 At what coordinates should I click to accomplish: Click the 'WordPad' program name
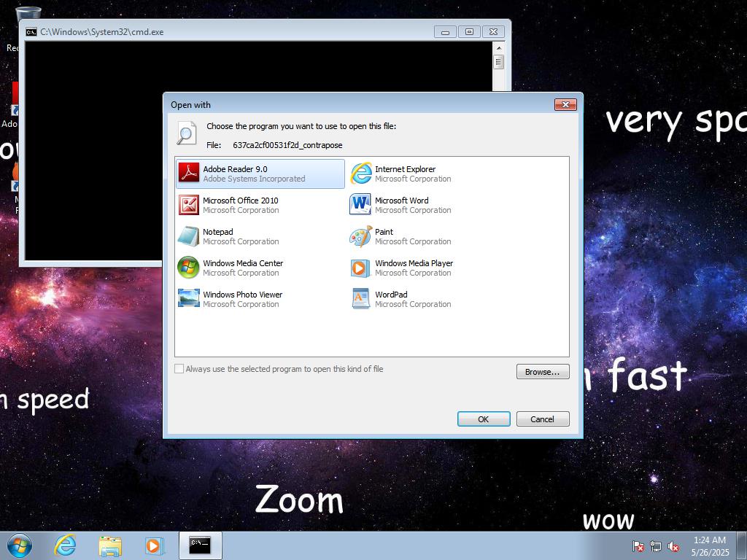(391, 295)
